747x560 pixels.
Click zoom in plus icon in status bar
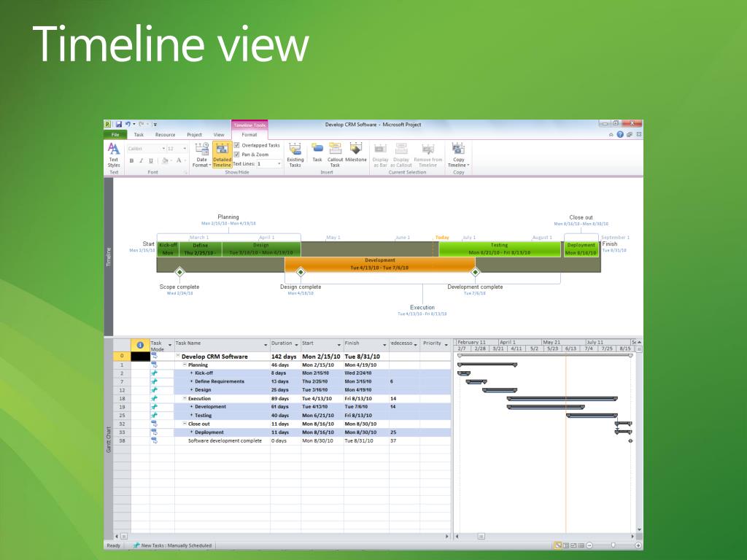(638, 545)
